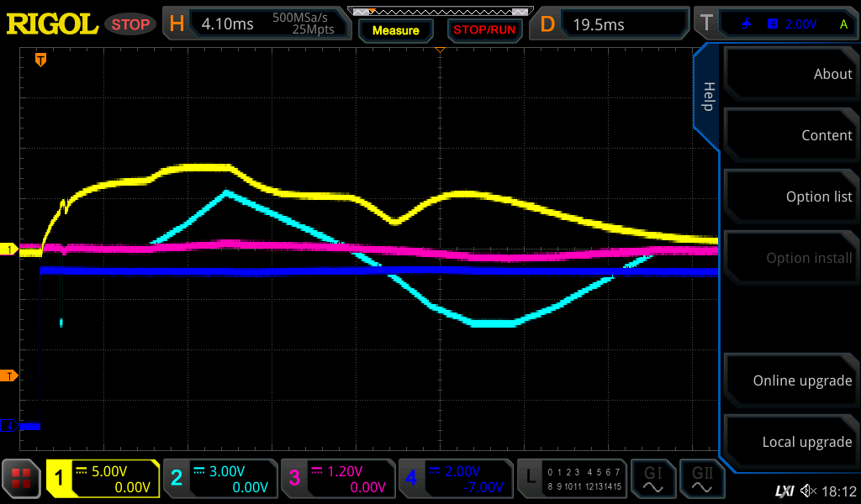
Task: Click the yellow channel 1 ground marker
Action: coord(9,249)
